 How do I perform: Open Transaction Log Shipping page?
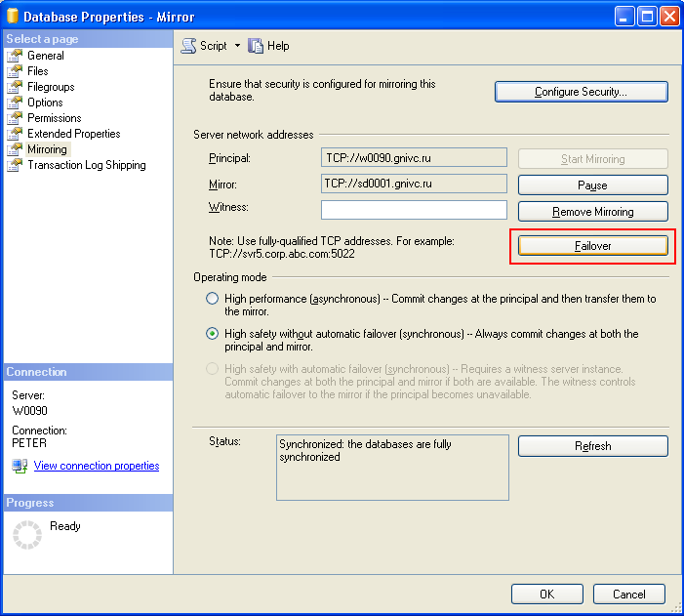coord(87,165)
